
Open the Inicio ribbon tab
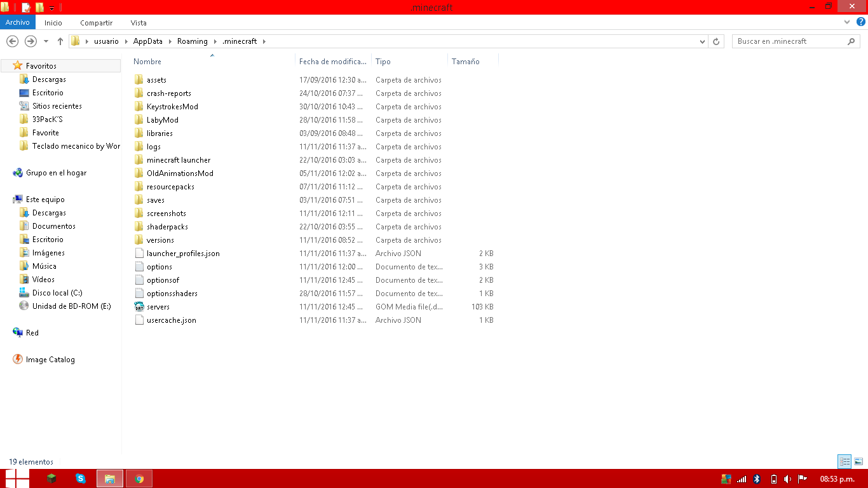[53, 23]
